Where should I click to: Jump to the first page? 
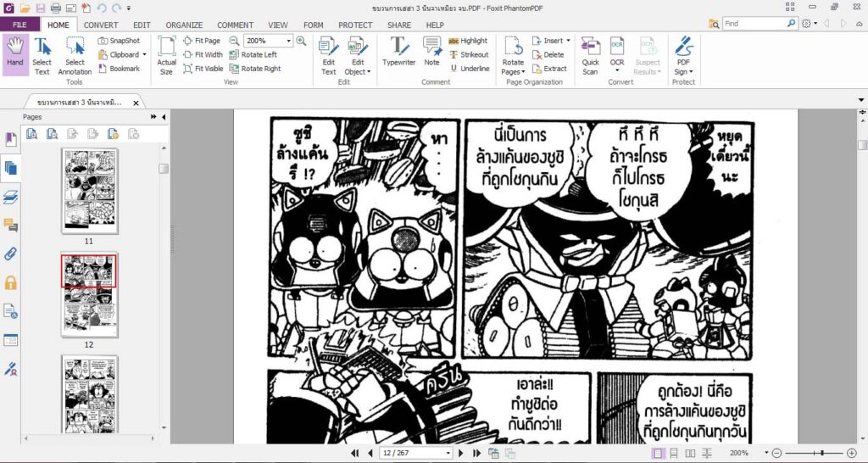tap(355, 453)
